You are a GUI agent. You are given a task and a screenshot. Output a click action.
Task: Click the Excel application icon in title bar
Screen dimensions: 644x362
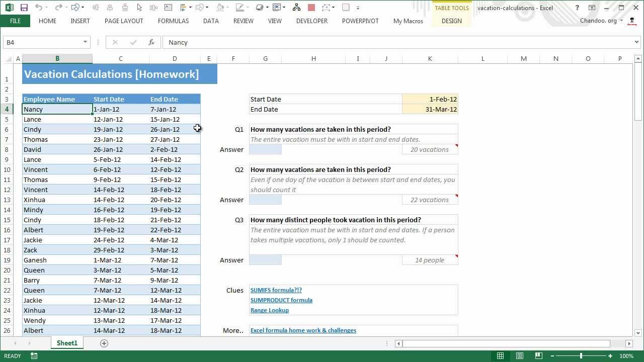tap(9, 8)
